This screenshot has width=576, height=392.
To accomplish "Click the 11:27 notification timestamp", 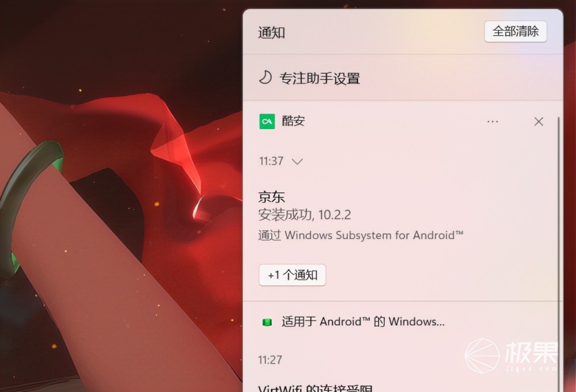I will click(270, 360).
